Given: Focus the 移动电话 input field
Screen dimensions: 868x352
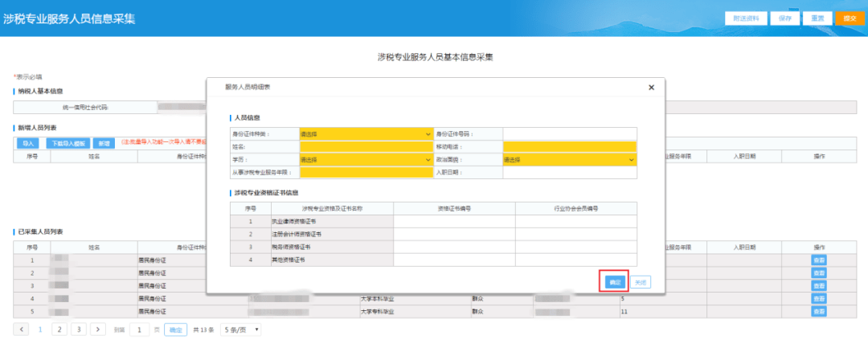Looking at the screenshot, I should point(569,147).
